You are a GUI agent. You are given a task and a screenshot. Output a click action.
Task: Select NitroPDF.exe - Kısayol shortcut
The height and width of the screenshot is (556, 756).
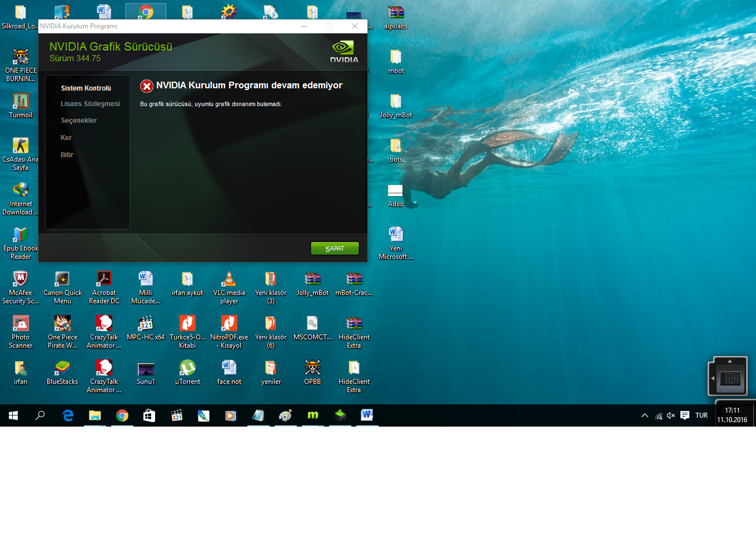tap(229, 332)
